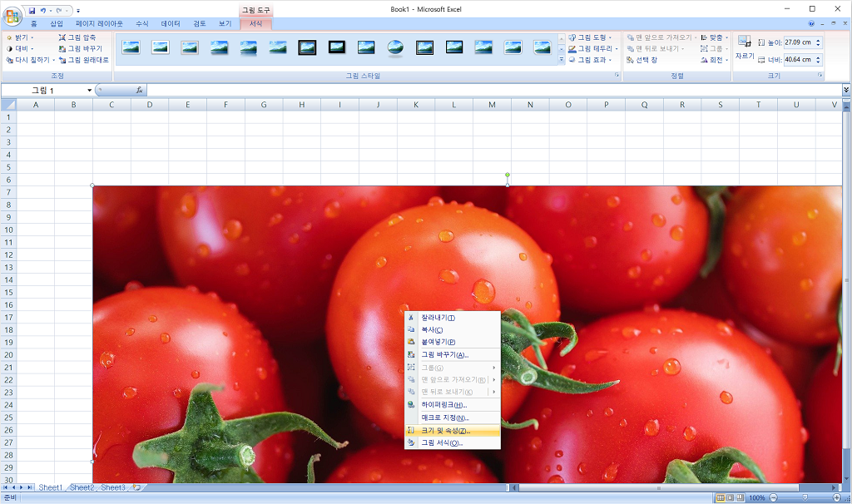Click the 100% zoom level
Screen dimensions: 852x504
point(757,497)
